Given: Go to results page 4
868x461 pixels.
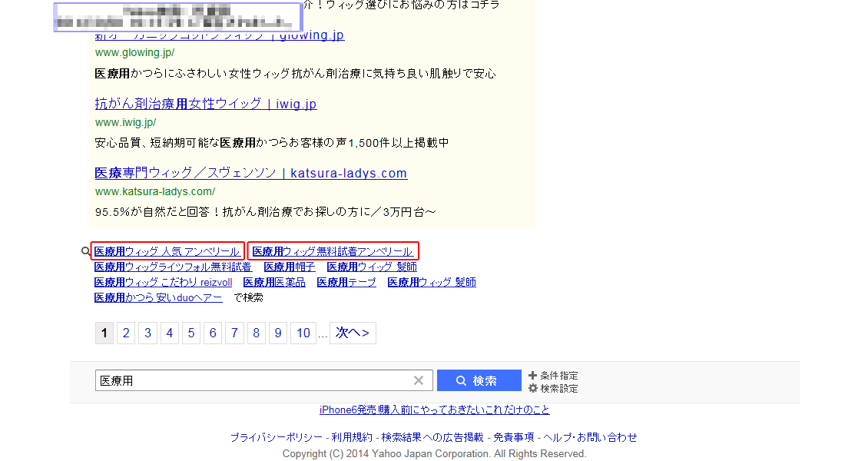Looking at the screenshot, I should tap(170, 333).
